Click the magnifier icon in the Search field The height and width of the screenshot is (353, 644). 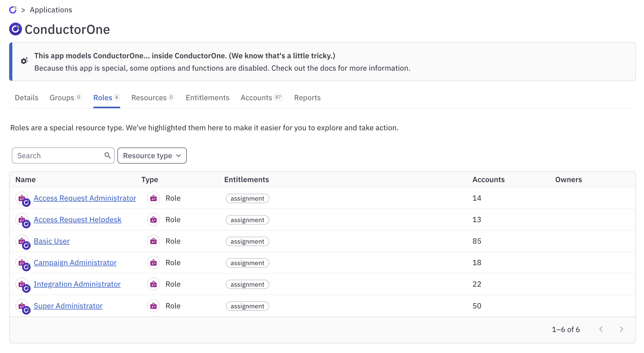[108, 156]
